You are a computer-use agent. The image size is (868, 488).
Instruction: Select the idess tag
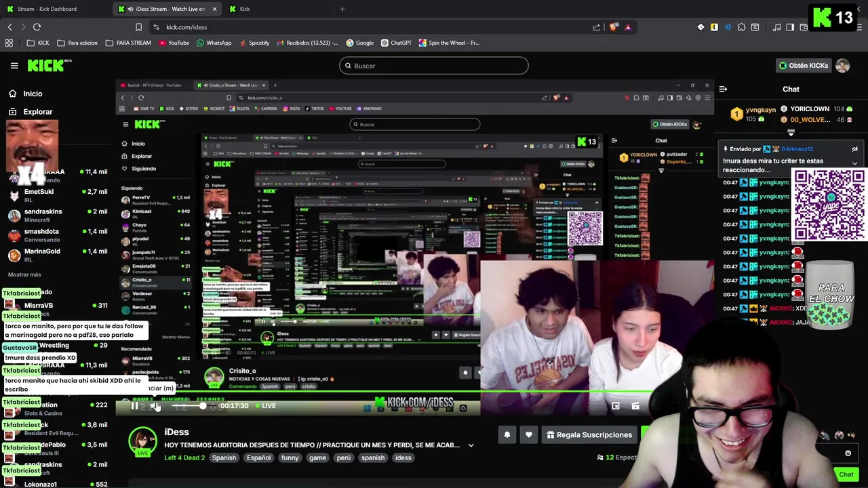pos(403,457)
